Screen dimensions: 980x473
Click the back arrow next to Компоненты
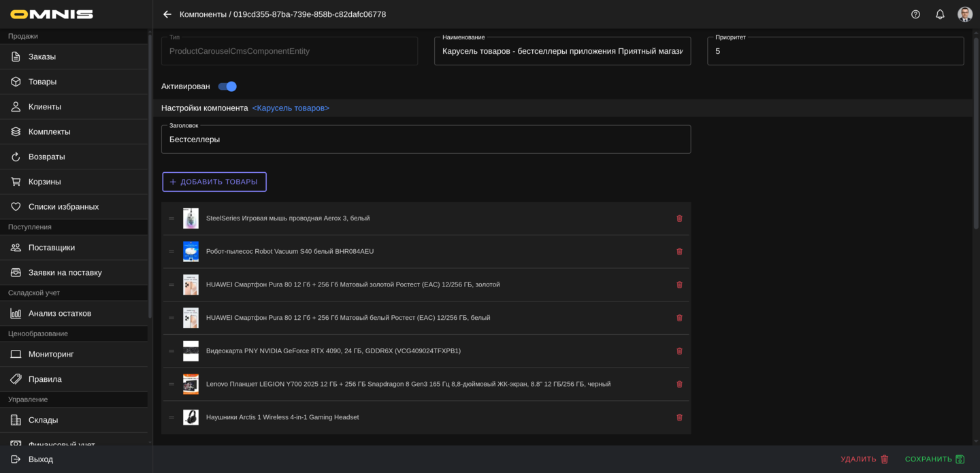(167, 14)
